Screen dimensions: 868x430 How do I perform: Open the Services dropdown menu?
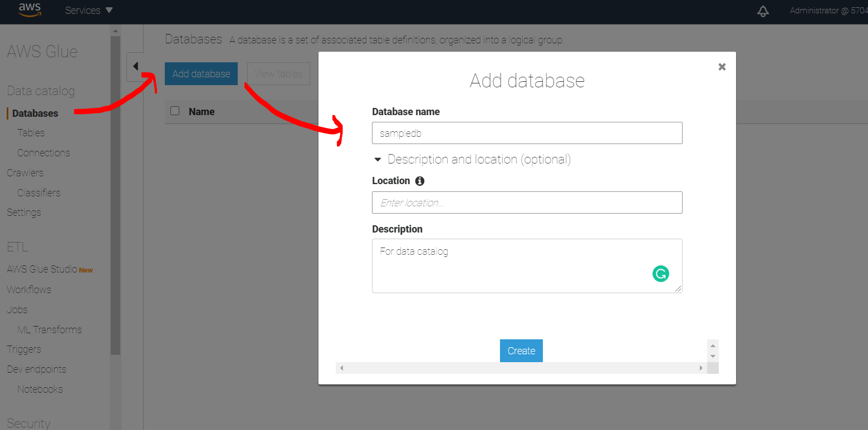tap(89, 11)
